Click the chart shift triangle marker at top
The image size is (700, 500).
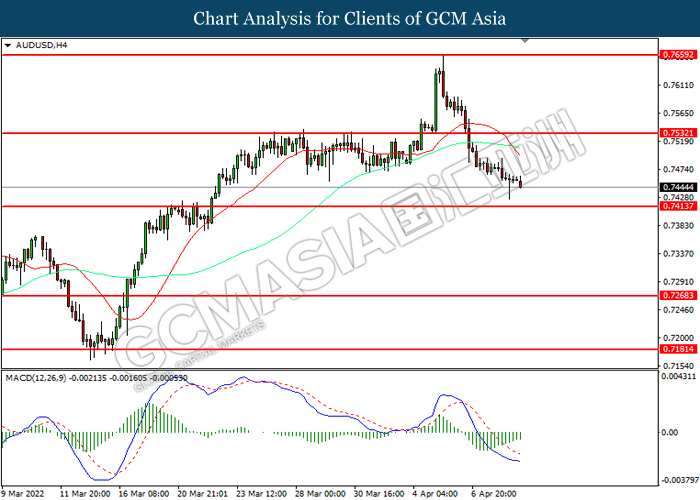tap(525, 40)
